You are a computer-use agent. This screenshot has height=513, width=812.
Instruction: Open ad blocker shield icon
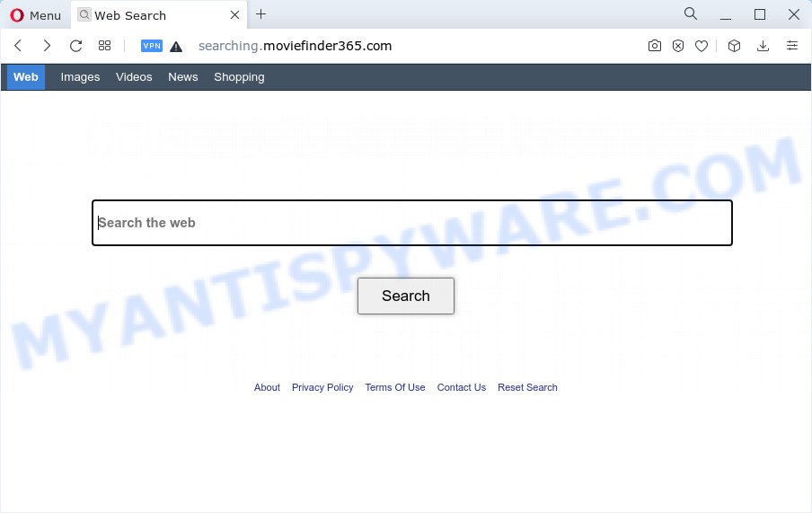point(678,46)
